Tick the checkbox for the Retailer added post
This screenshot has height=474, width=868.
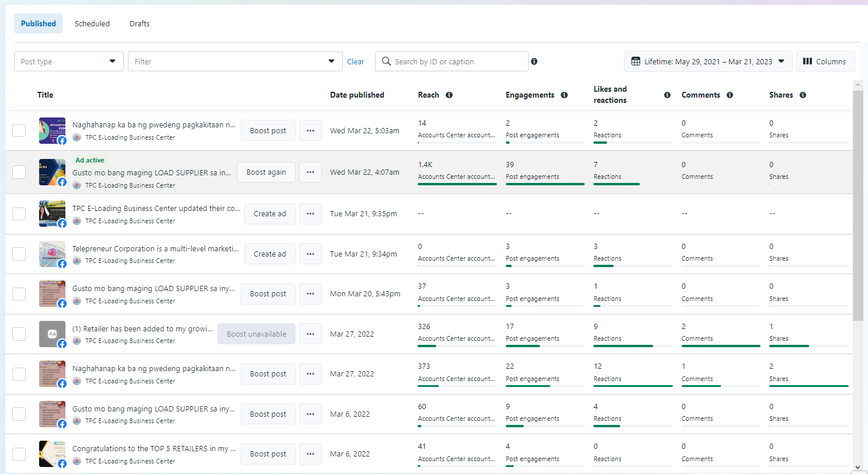(x=19, y=334)
